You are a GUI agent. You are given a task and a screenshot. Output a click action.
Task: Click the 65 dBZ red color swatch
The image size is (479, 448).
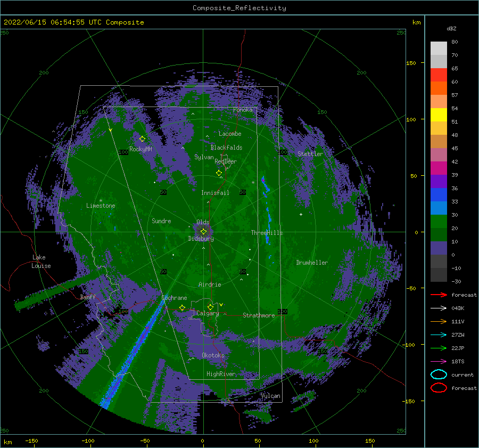tap(439, 75)
